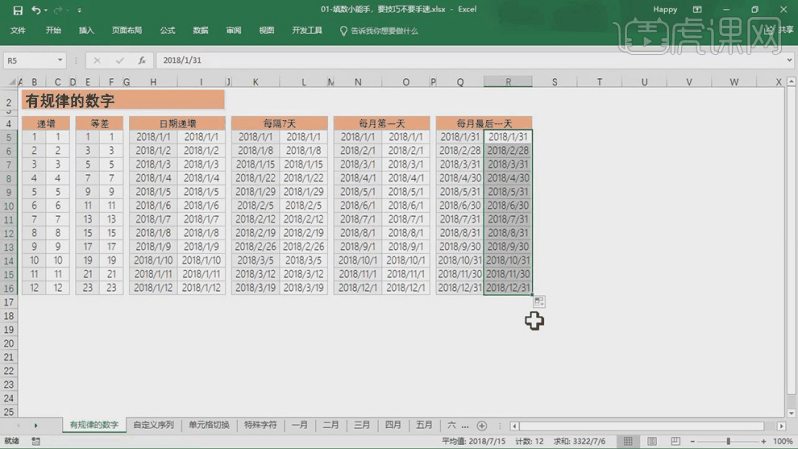Image resolution: width=798 pixels, height=449 pixels.
Task: Switch to the 三月 sheet tab
Action: click(x=361, y=425)
